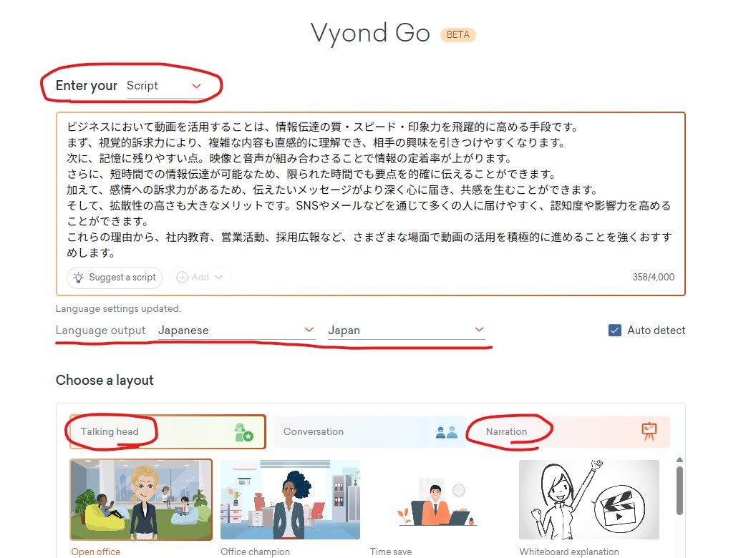The width and height of the screenshot is (756, 558).
Task: Click the Suggest a script button
Action: tap(114, 278)
